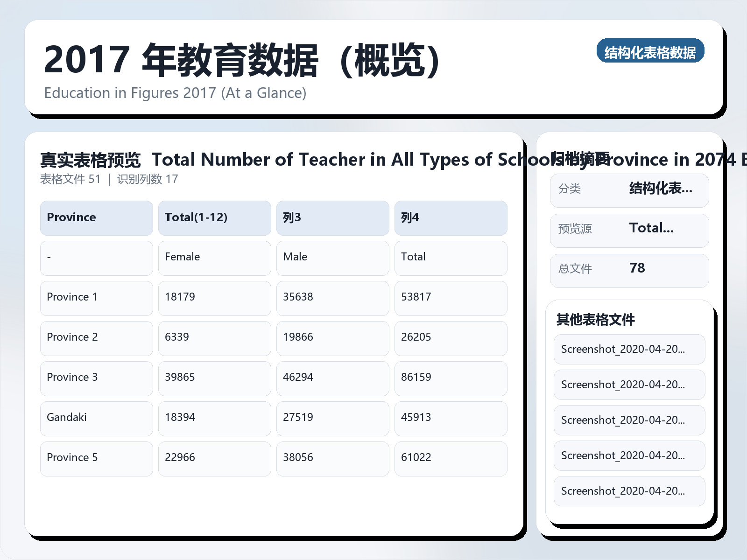Click the Male cell

[332, 257]
